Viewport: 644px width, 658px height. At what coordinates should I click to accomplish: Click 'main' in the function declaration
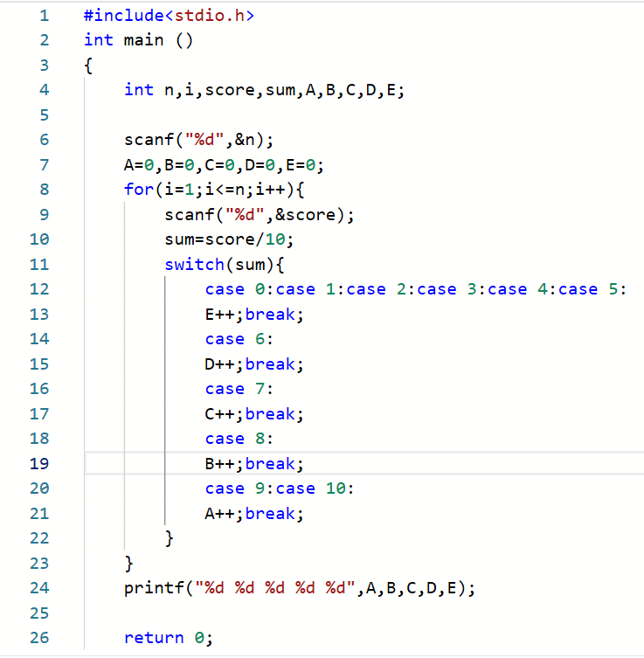point(143,40)
